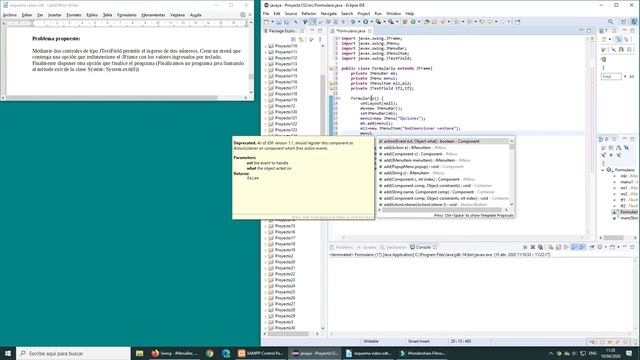Image resolution: width=640 pixels, height=360 pixels.
Task: Open Package Explorer view menu icon
Action: coord(320,39)
